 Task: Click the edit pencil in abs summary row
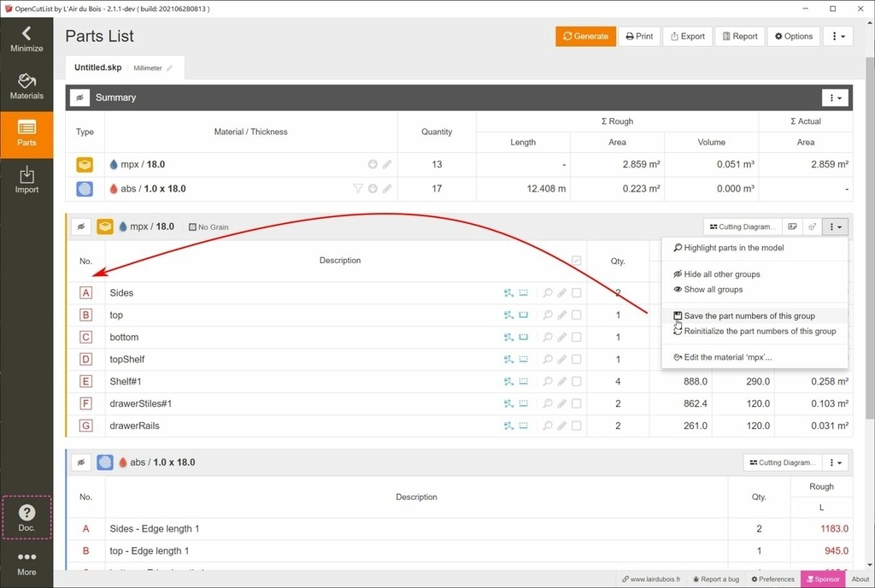click(x=387, y=189)
